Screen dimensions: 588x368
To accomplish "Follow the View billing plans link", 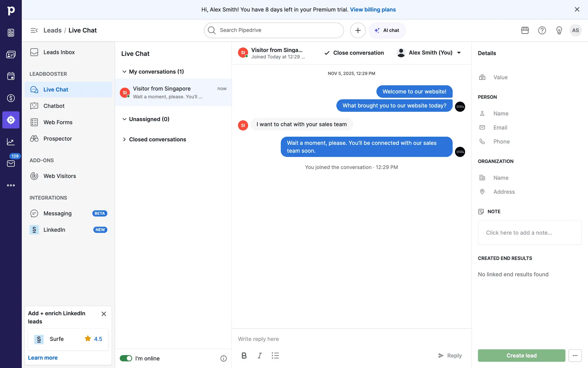I will [x=373, y=10].
